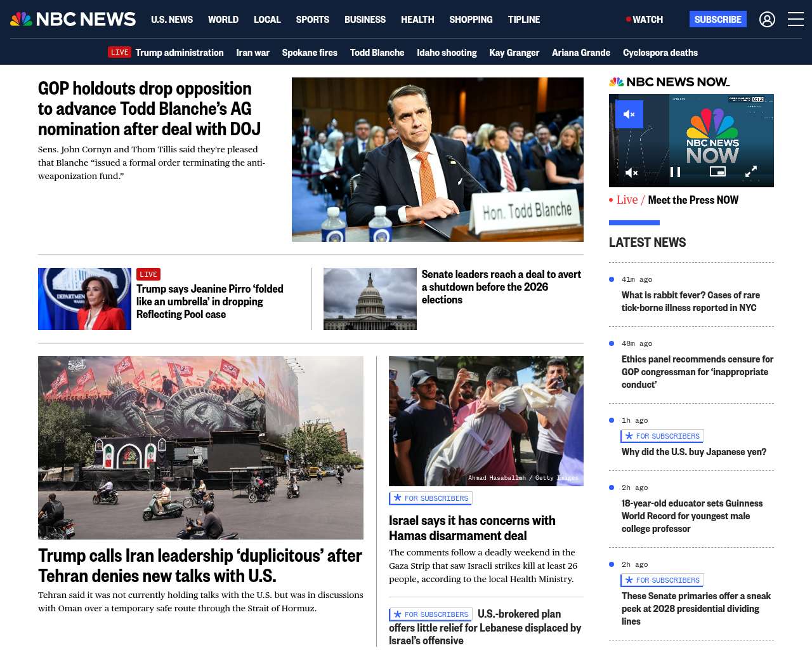Screen dimensions: 812x650
Task: Click the NBC News NOW logo above the video
Action: pos(669,82)
